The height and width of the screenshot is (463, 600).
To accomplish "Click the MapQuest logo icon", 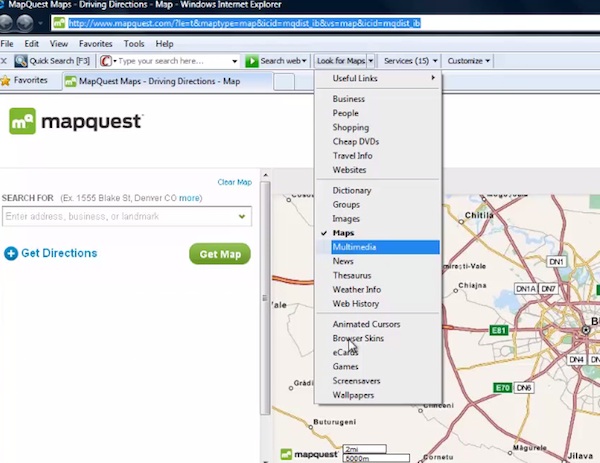I will click(x=23, y=121).
